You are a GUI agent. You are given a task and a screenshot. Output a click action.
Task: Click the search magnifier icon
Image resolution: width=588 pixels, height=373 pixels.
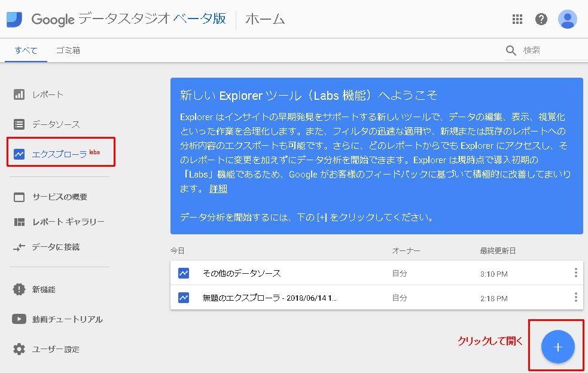coord(511,50)
